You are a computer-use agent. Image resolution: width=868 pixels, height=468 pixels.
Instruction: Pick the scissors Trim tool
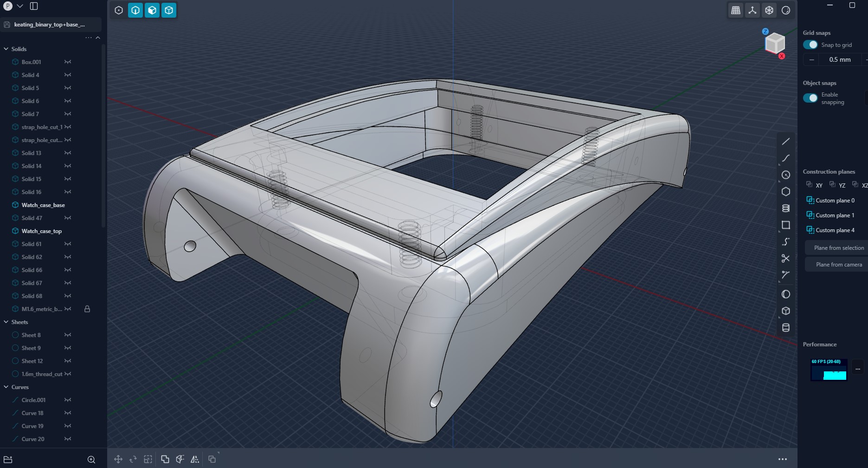tap(785, 259)
